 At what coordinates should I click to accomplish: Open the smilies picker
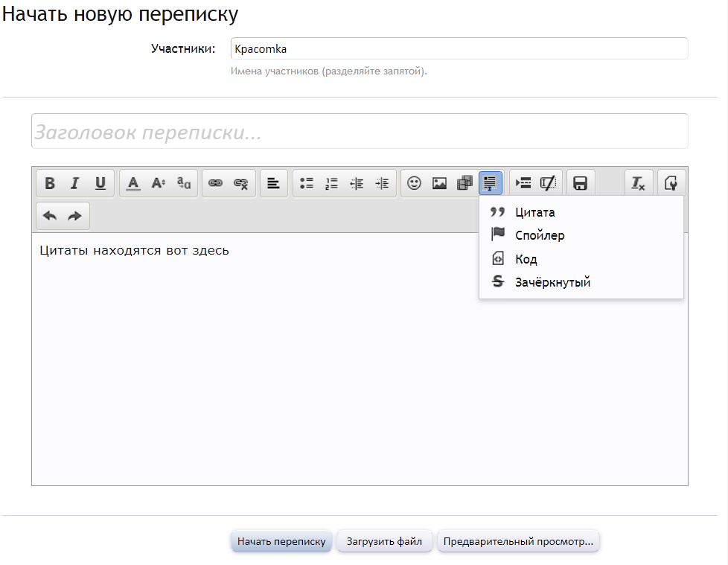tap(414, 183)
